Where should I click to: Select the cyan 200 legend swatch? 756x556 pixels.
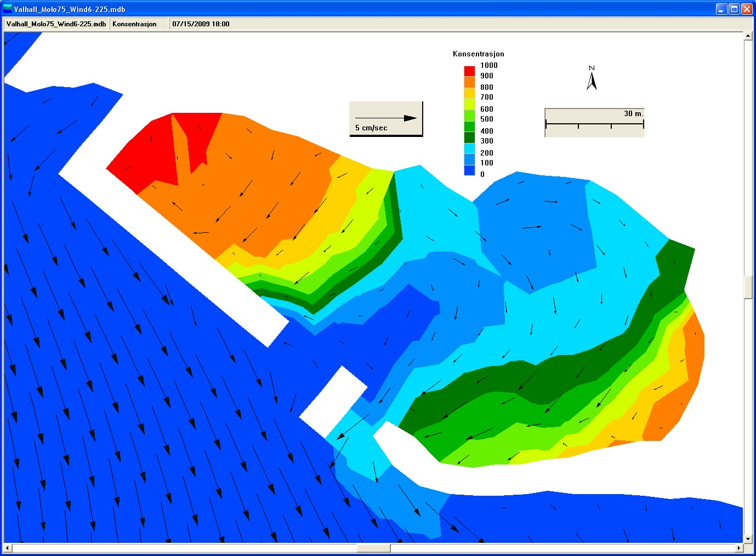(x=469, y=148)
